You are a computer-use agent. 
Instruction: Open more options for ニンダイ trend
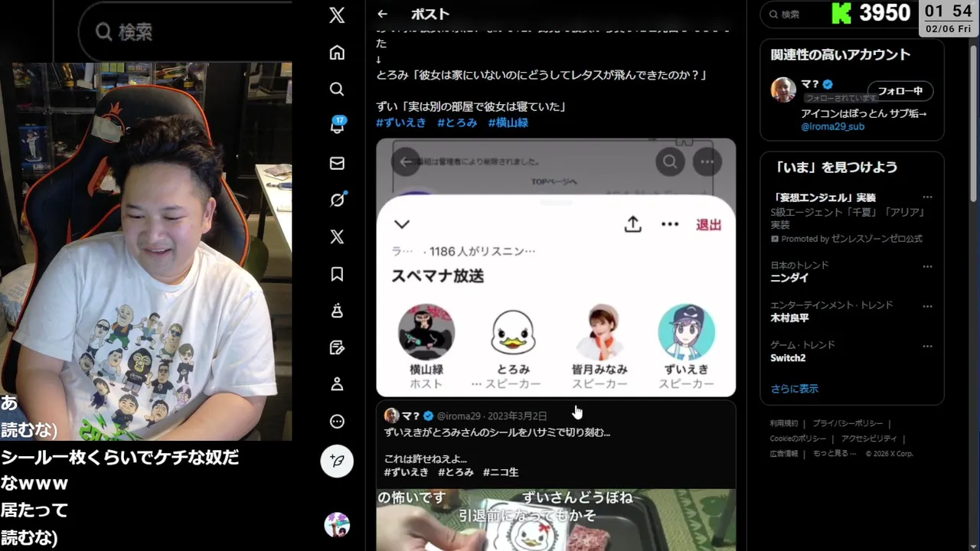pyautogui.click(x=928, y=266)
